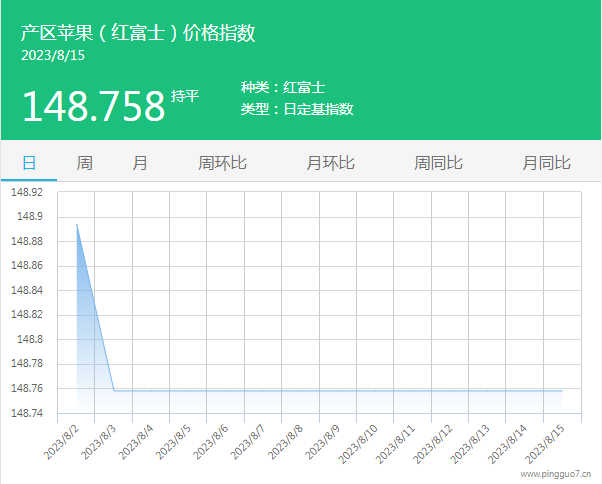
Task: Open the 月 monthly tab
Action: 140,163
